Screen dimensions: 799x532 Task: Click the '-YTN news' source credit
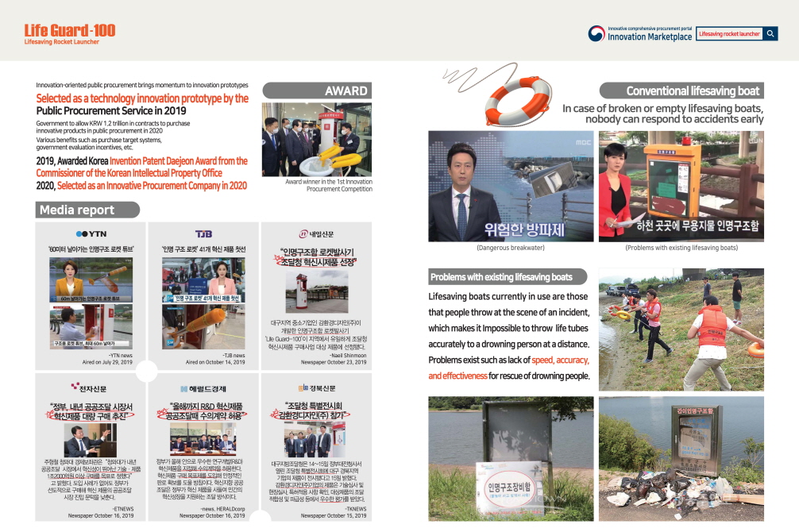click(x=120, y=355)
